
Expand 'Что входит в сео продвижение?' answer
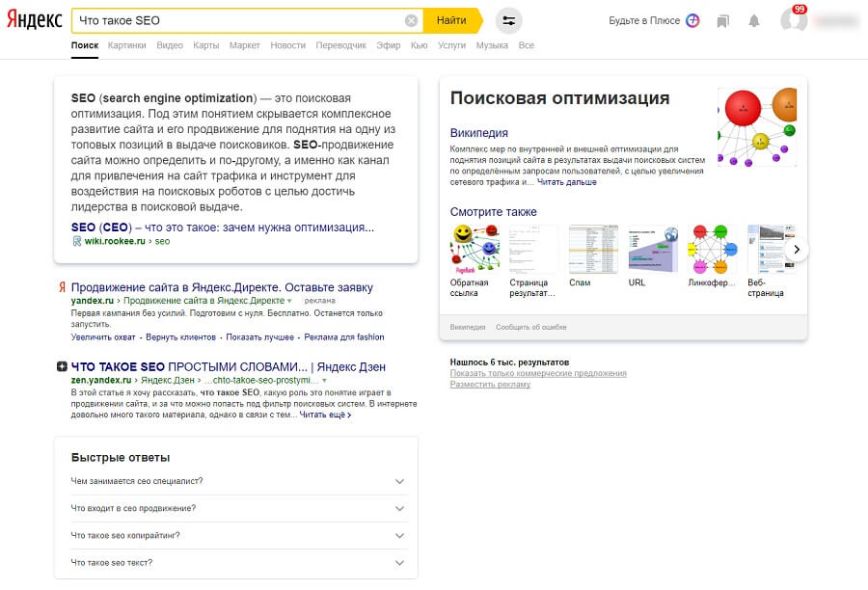pyautogui.click(x=399, y=508)
